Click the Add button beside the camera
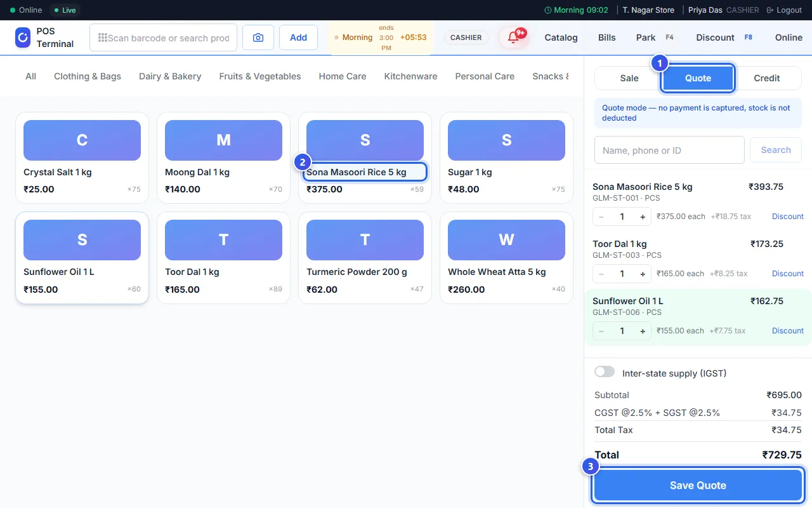This screenshot has width=812, height=508. [298, 37]
